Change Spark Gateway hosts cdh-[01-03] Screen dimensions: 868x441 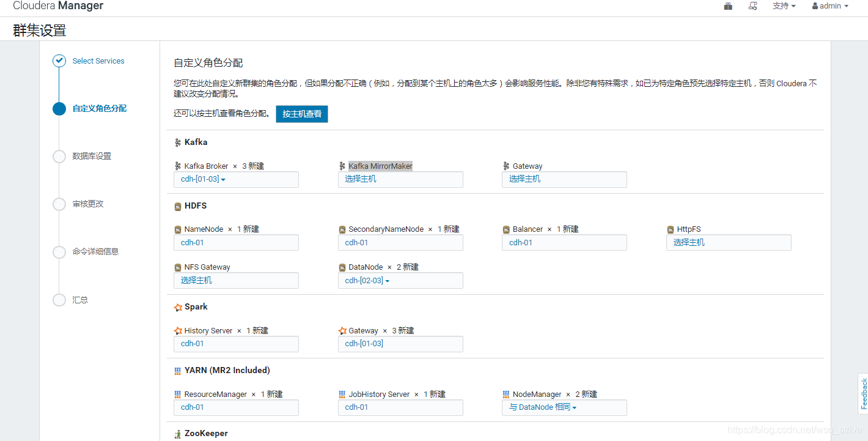[400, 344]
